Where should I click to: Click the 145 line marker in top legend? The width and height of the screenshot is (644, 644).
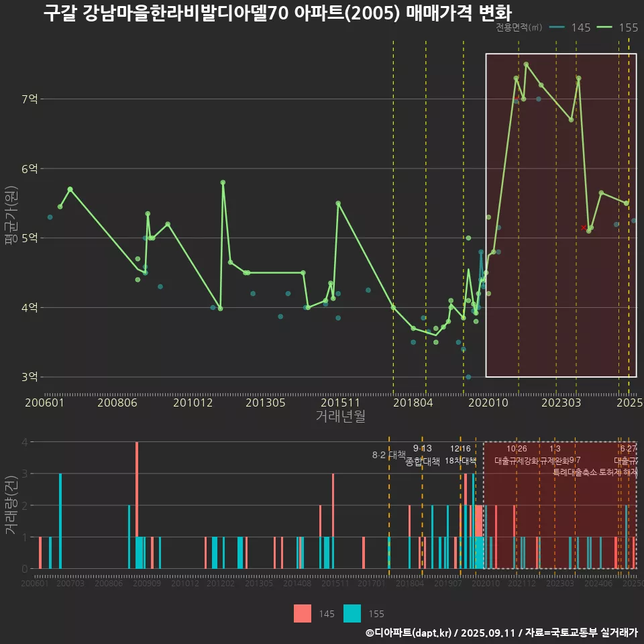(556, 28)
